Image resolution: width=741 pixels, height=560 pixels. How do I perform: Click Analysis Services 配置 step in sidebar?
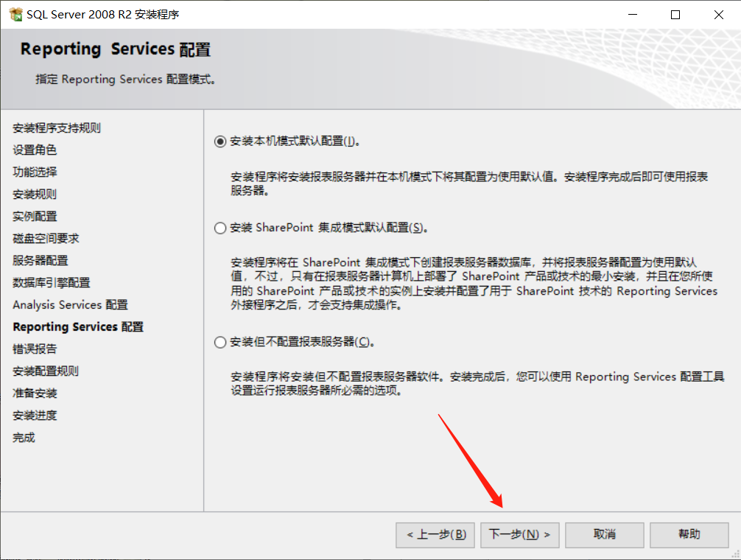coord(71,305)
